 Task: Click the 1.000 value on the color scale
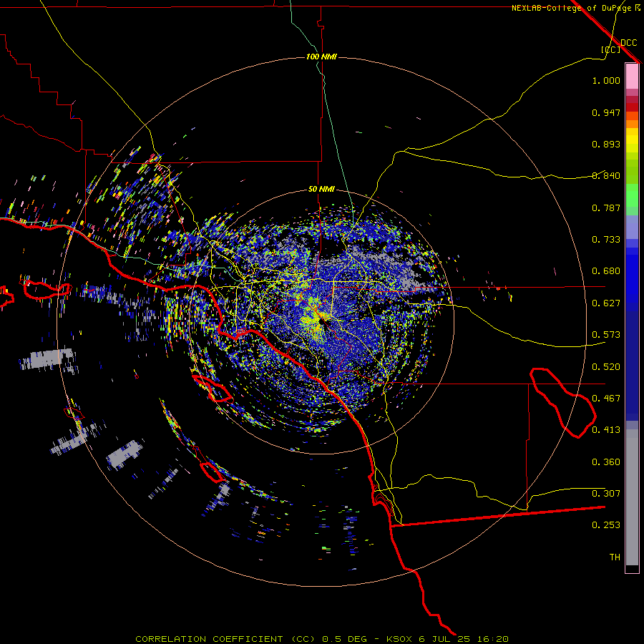click(x=606, y=81)
